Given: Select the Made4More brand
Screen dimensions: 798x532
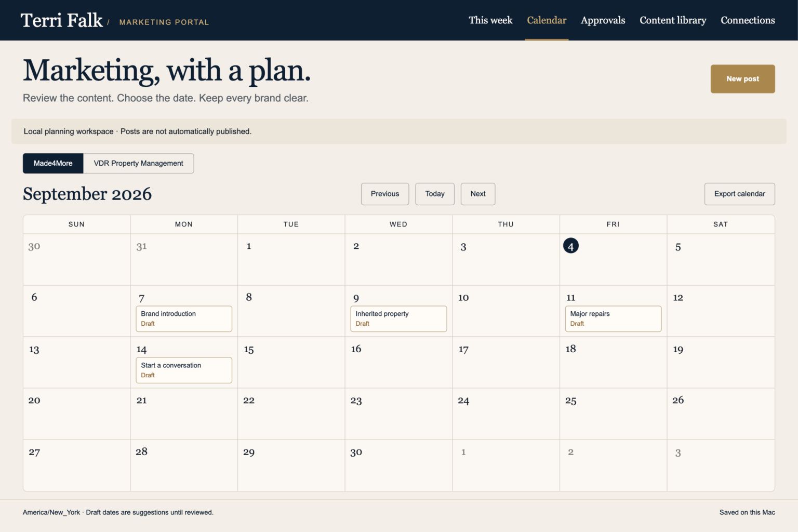Looking at the screenshot, I should [x=53, y=163].
